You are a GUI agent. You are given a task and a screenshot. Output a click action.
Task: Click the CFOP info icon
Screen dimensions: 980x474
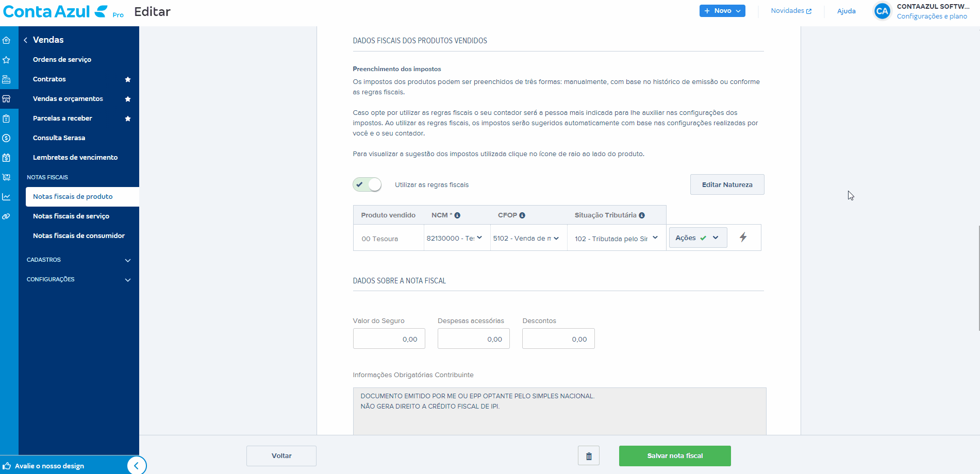522,215
